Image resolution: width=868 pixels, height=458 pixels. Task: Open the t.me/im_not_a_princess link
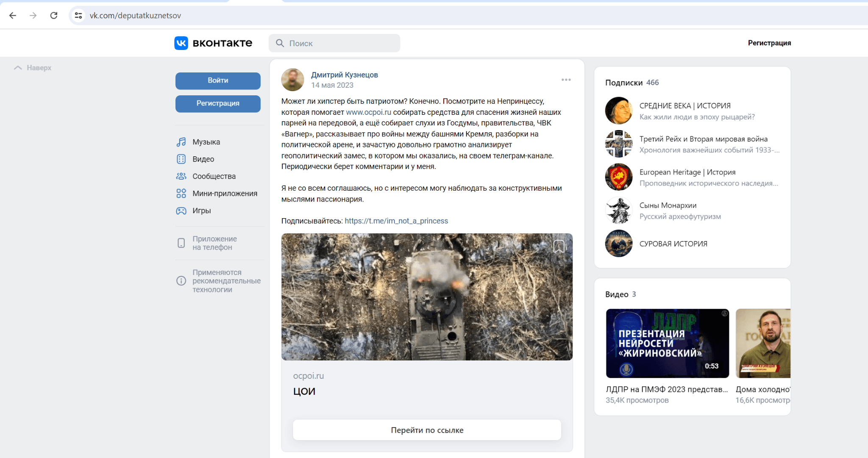(x=396, y=221)
